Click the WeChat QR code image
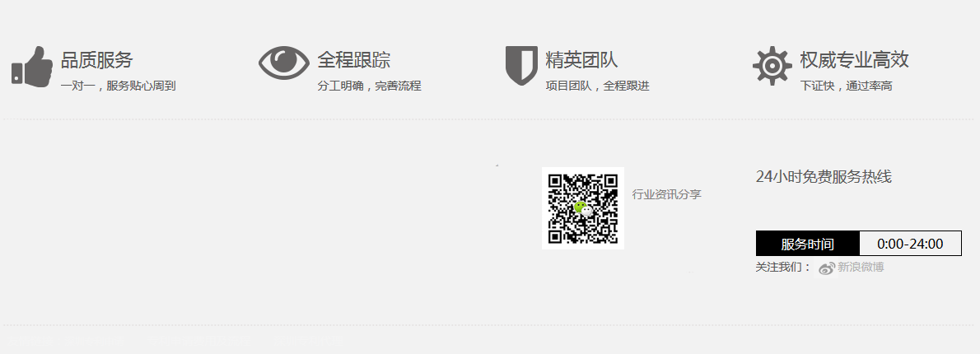Screen dimensions: 980x354 [582, 208]
